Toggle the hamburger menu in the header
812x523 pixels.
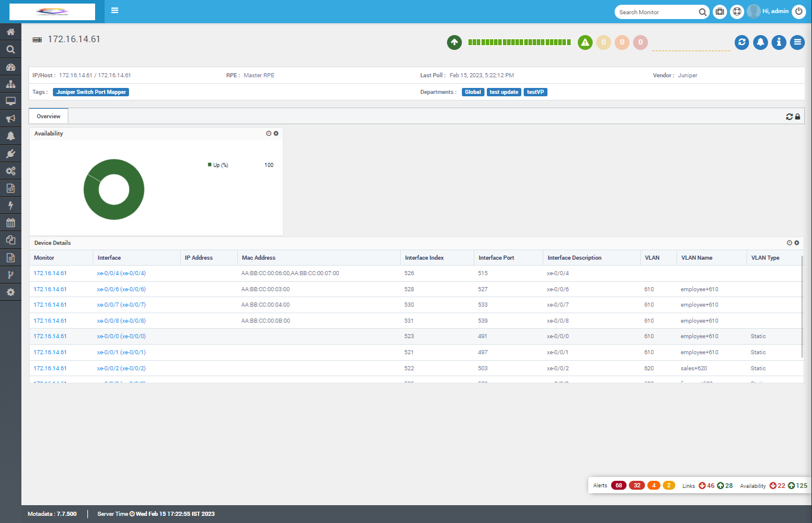115,11
